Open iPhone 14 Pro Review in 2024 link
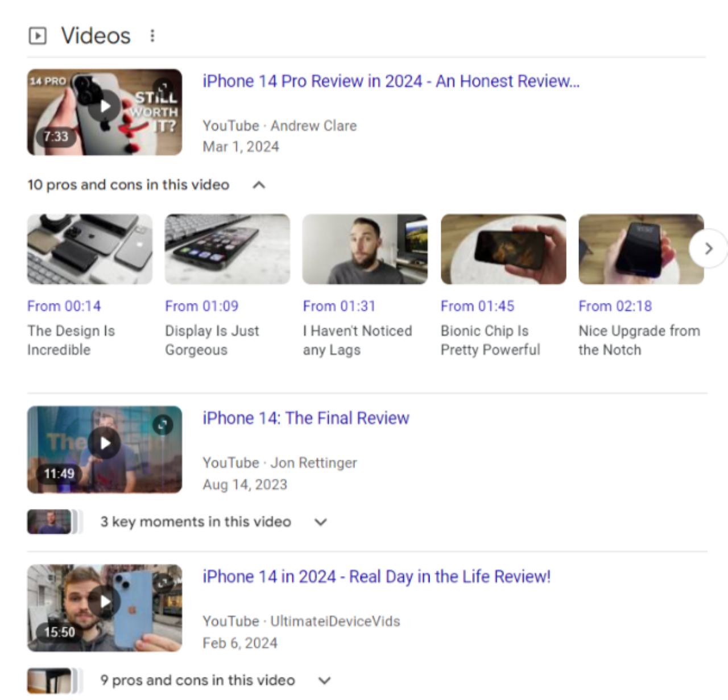 pos(391,81)
